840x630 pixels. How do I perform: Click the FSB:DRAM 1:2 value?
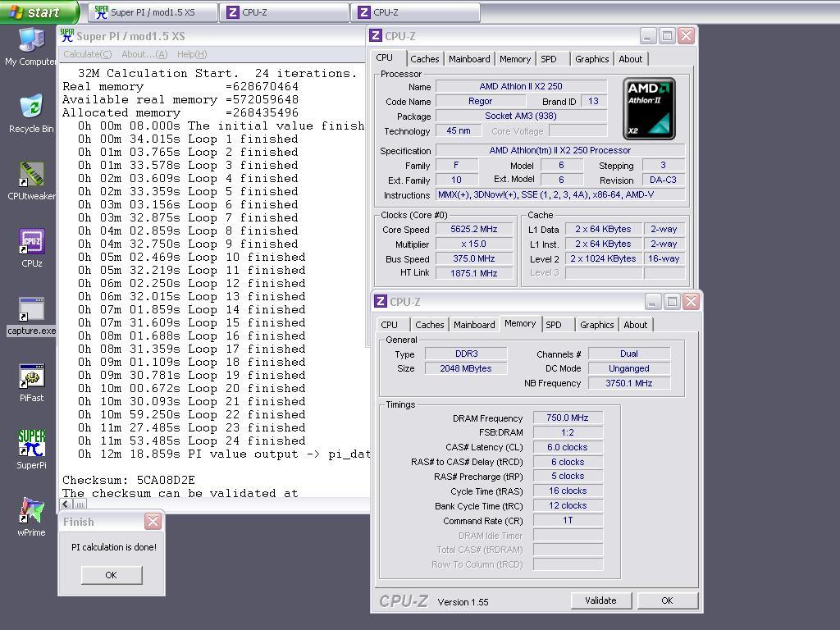coord(568,432)
